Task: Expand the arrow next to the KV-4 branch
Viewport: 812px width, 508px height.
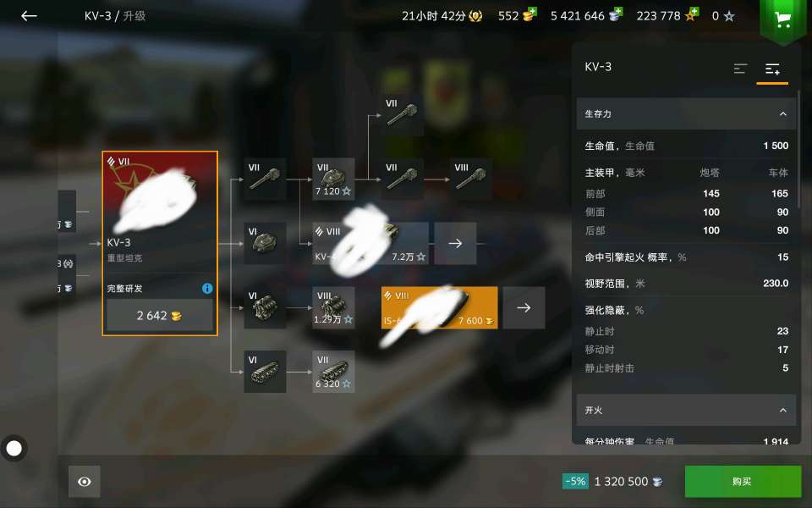Action: click(x=455, y=243)
